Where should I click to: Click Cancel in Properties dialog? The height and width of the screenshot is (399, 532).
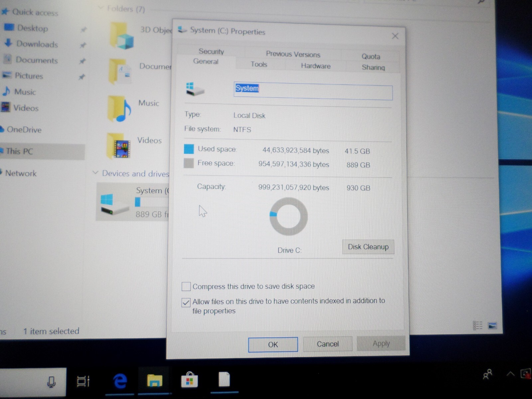pyautogui.click(x=328, y=344)
